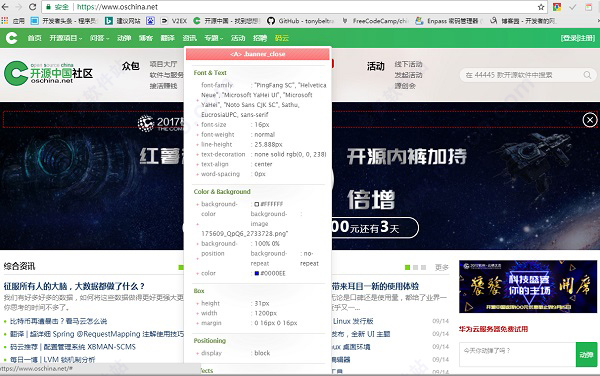This screenshot has height=376, width=600.
Task: Expand the 专题 dropdown menu
Action: tap(214, 38)
